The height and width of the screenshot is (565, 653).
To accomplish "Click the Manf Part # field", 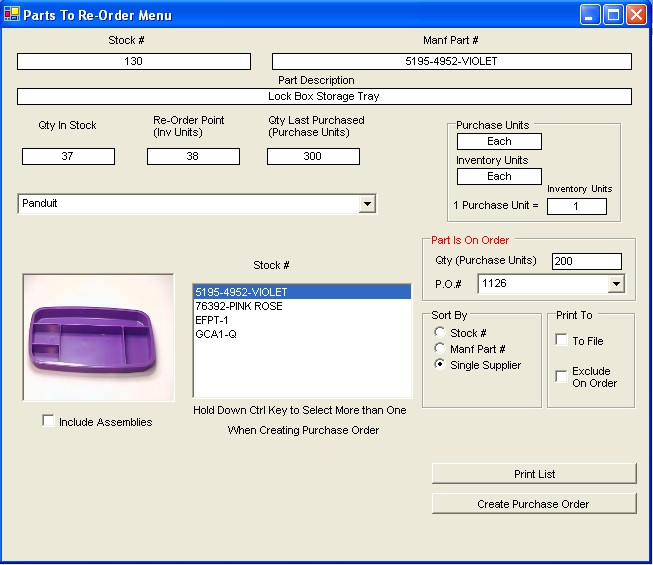I will pyautogui.click(x=451, y=61).
